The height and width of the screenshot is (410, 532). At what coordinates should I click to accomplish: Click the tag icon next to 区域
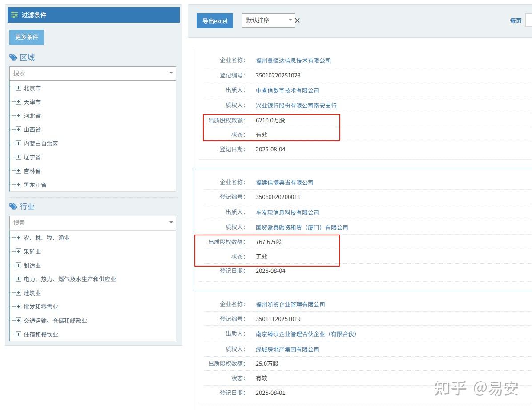coord(12,57)
